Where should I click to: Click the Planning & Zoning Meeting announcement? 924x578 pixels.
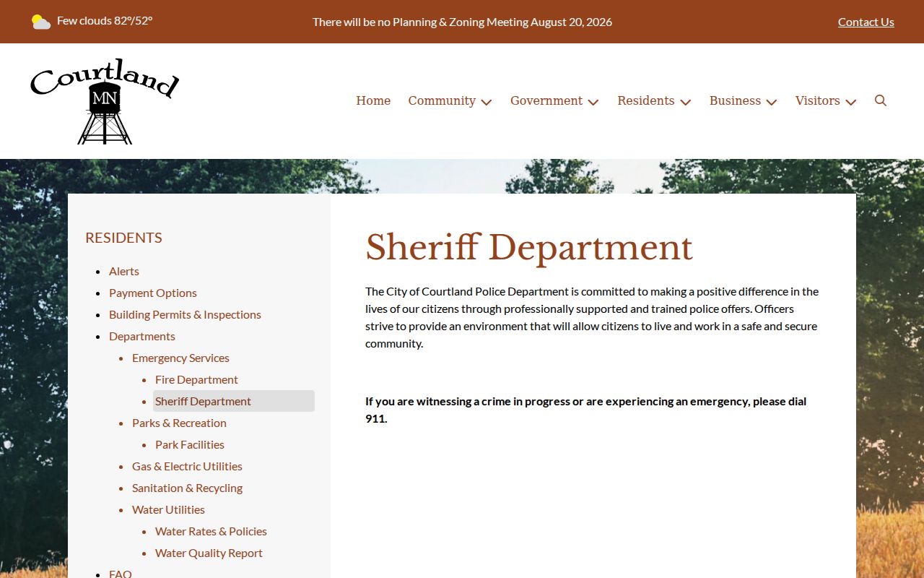[462, 22]
